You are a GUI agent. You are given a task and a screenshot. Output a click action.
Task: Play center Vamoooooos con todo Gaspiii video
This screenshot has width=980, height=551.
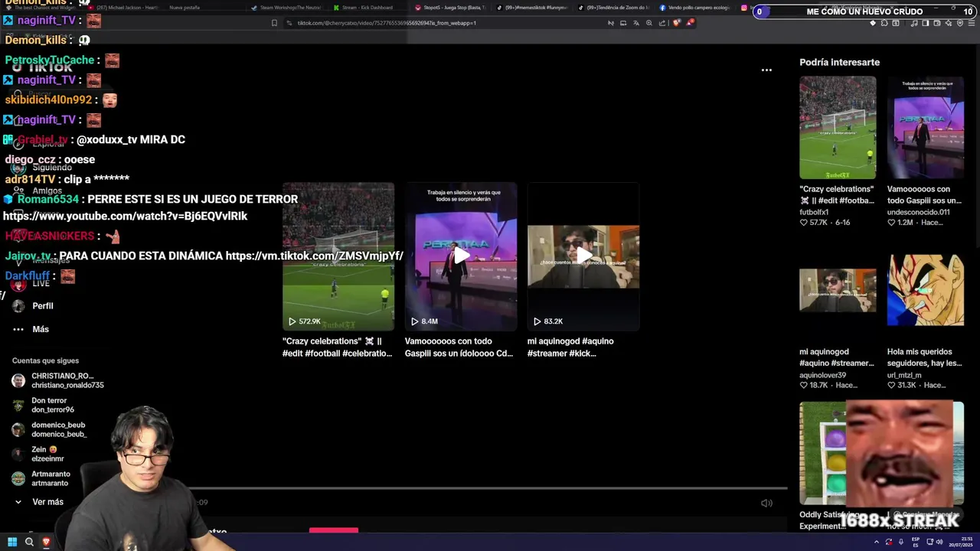[x=461, y=256]
